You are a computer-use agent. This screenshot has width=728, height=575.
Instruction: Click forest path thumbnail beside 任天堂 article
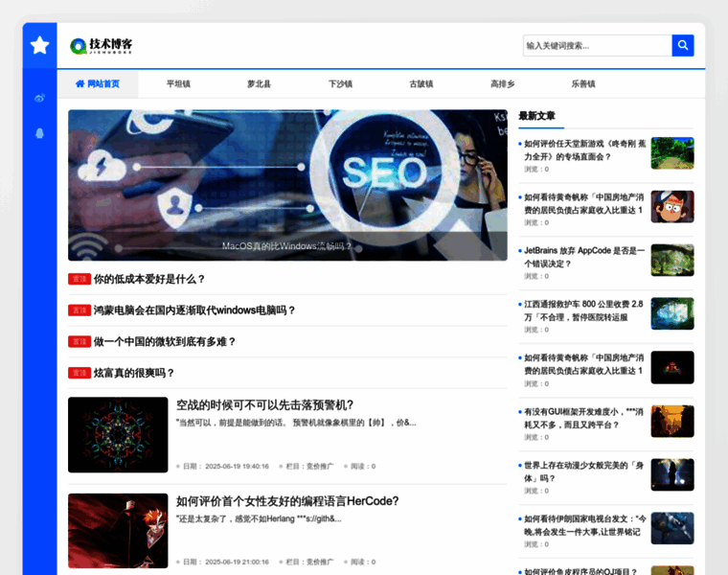(x=672, y=152)
